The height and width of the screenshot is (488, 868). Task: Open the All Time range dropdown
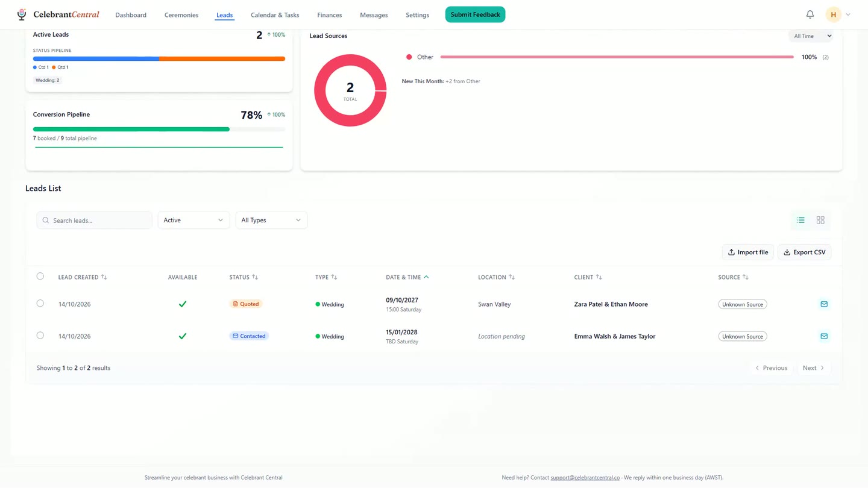point(811,36)
